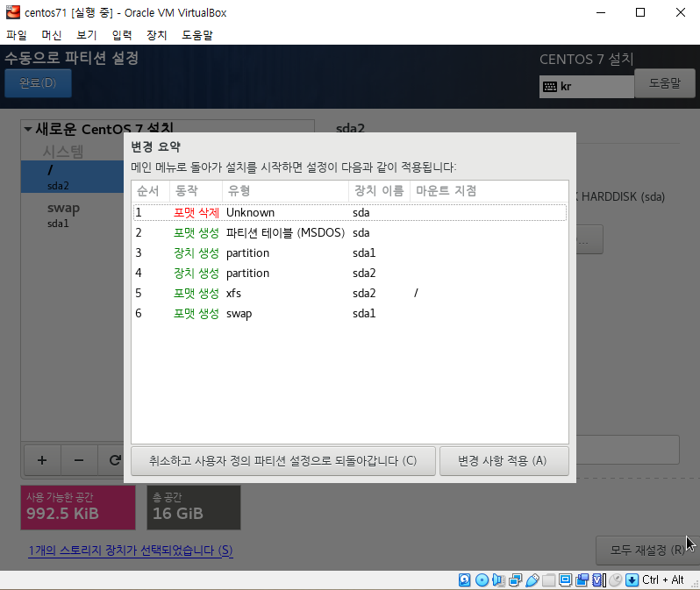Screen dimensions: 700x590
Task: Click the 마운트 지점 column header
Action: (489, 191)
